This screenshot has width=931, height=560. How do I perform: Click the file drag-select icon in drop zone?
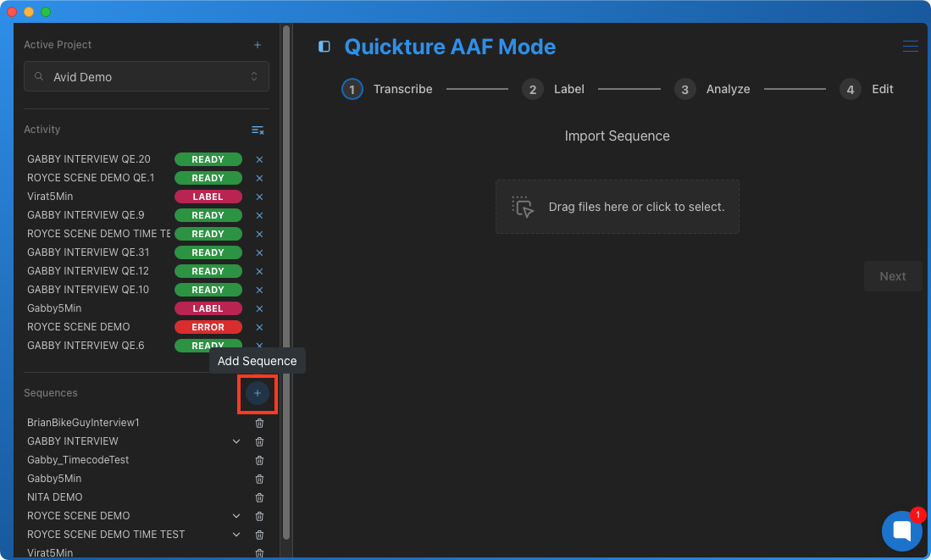[523, 207]
